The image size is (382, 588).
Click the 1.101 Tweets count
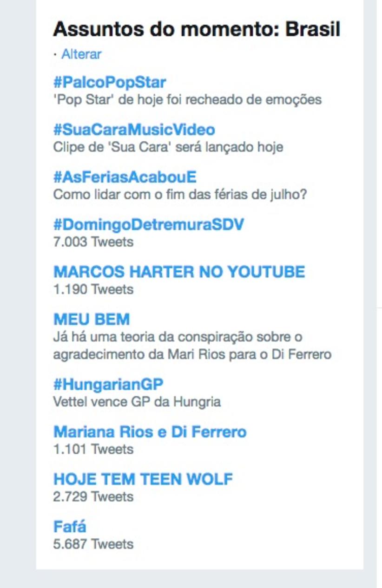click(x=93, y=449)
